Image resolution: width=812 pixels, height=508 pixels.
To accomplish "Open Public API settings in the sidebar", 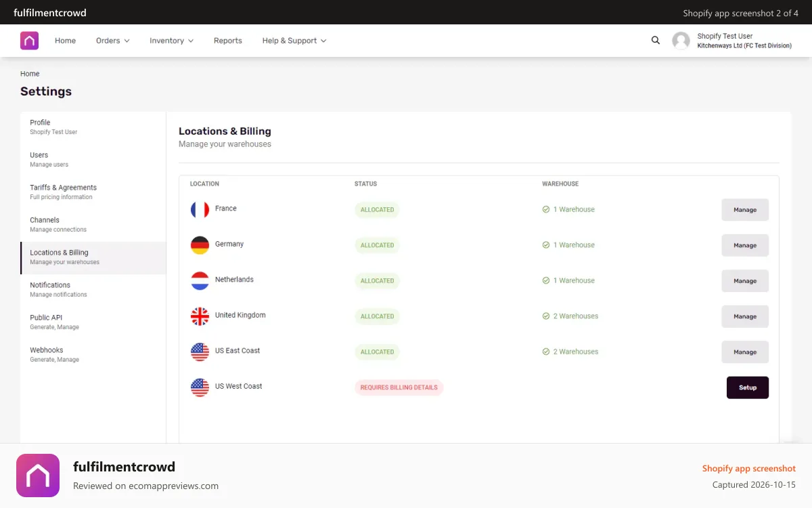I will (x=93, y=322).
